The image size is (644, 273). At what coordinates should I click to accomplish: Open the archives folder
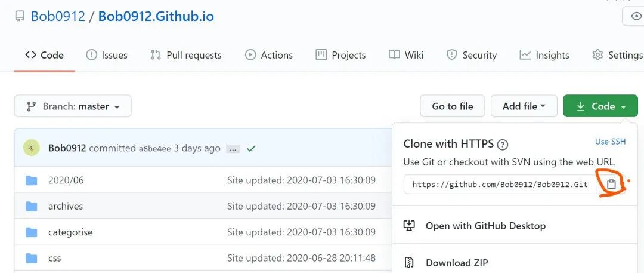pyautogui.click(x=66, y=206)
